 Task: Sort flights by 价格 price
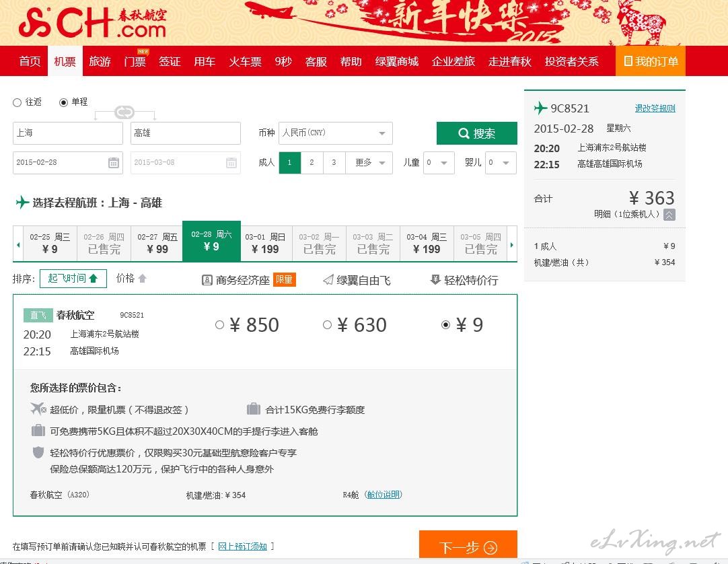[131, 278]
